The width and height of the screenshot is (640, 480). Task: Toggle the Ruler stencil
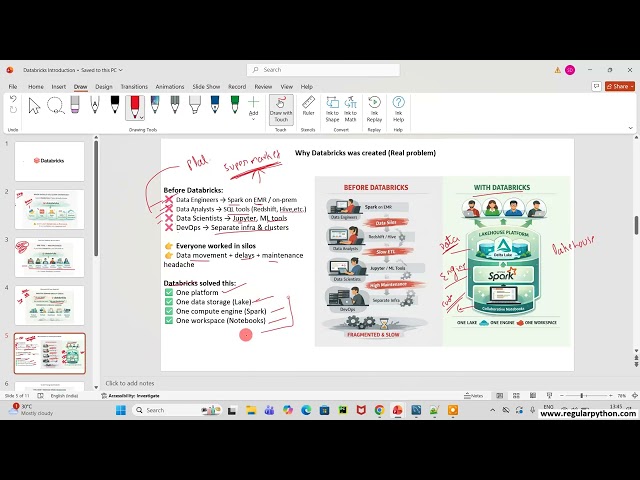(x=308, y=106)
